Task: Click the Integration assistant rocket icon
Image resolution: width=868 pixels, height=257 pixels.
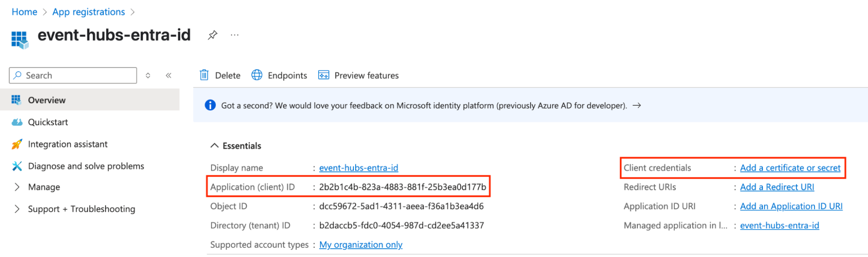Action: coord(17,144)
